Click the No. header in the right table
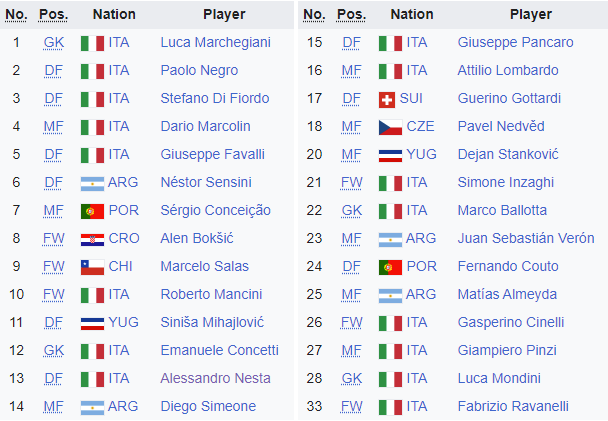The height and width of the screenshot is (421, 608). (314, 14)
